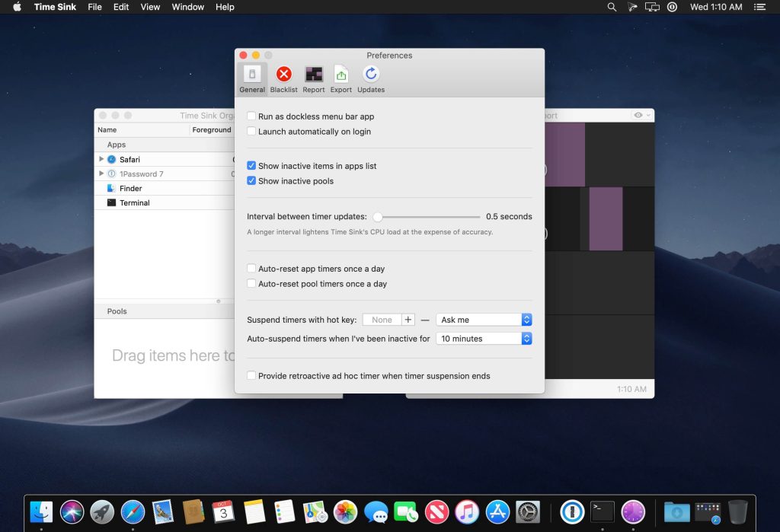The width and height of the screenshot is (780, 532).
Task: Open the Export preferences pane
Action: click(x=340, y=78)
